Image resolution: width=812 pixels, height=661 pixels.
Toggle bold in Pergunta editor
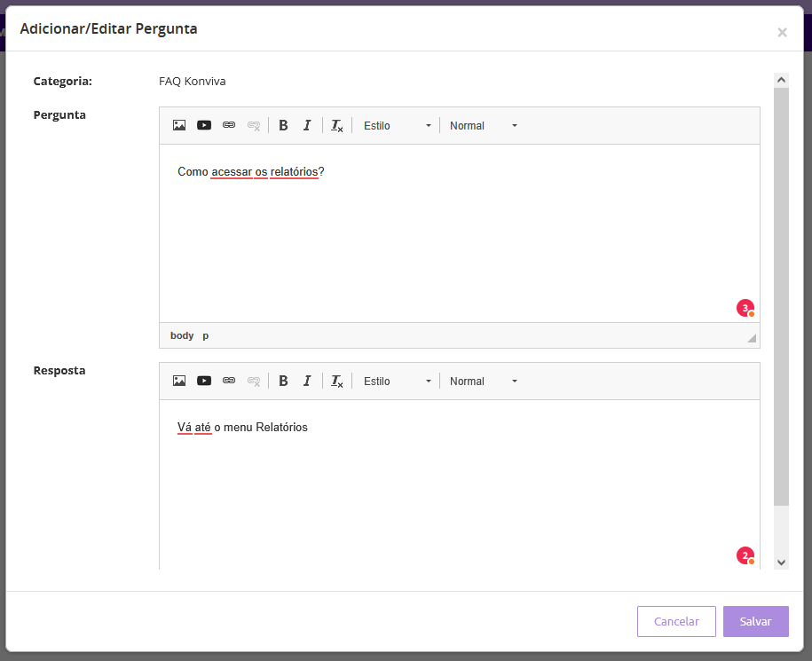(283, 126)
